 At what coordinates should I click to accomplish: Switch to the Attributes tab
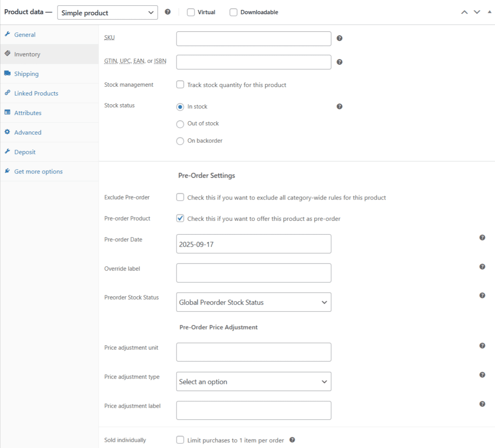(x=27, y=112)
